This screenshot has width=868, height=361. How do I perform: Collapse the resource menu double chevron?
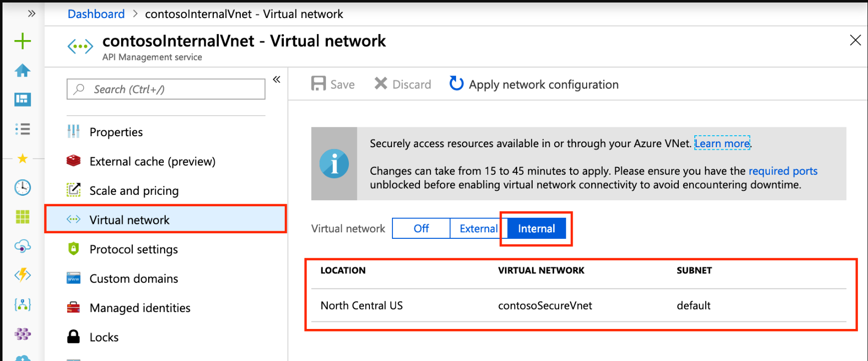click(276, 80)
